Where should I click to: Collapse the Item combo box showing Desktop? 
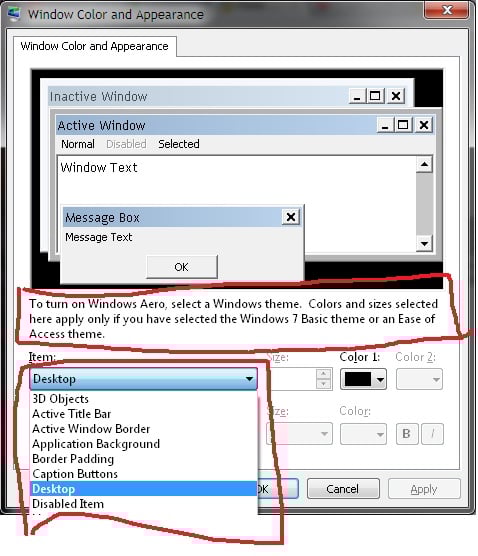point(143,379)
